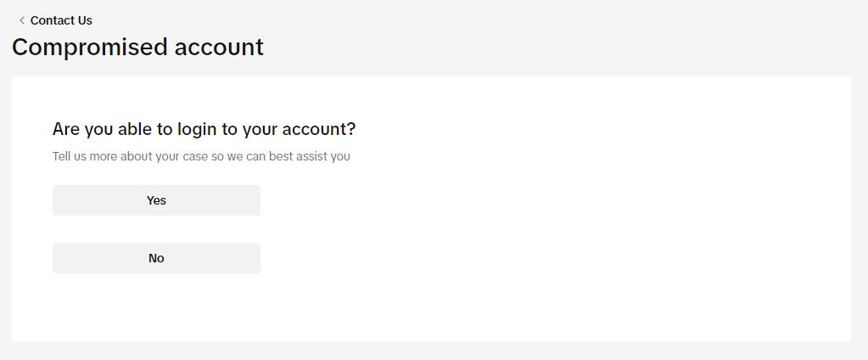This screenshot has width=868, height=360.
Task: Click the back chevron beside Contact Us
Action: pyautogui.click(x=21, y=20)
